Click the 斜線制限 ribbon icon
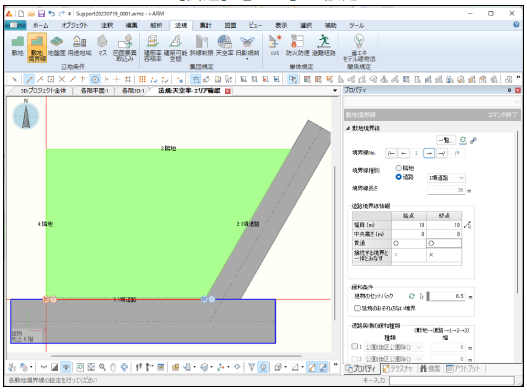 [201, 46]
